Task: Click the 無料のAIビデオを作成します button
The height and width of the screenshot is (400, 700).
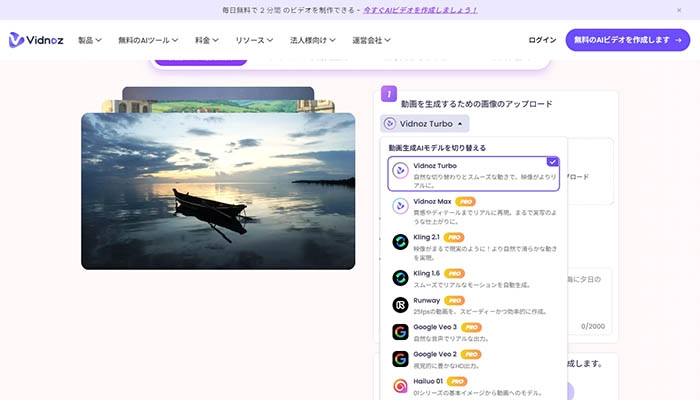Action: [x=628, y=40]
